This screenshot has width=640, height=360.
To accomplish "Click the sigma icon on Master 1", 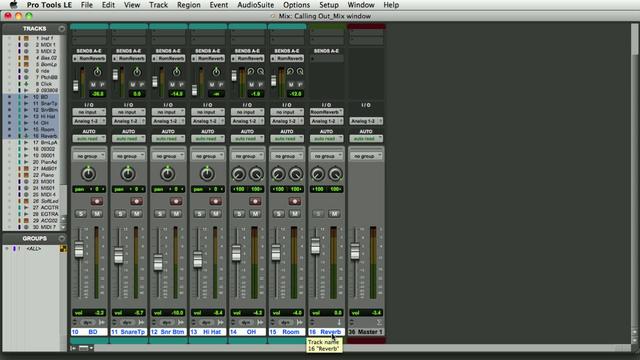I will click(379, 322).
